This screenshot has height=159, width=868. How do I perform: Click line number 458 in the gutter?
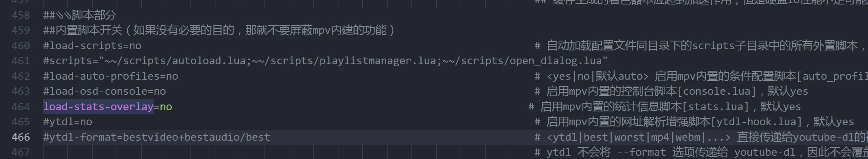pyautogui.click(x=21, y=15)
